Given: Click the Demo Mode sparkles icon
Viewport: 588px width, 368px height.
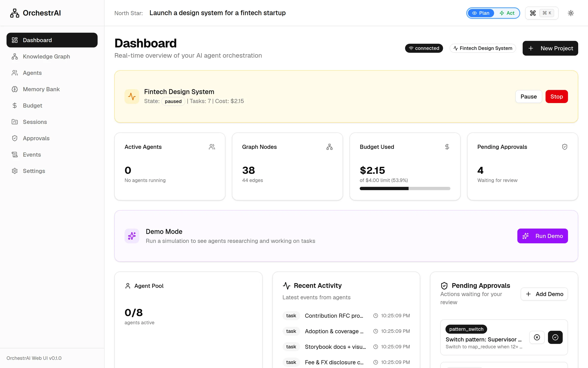Looking at the screenshot, I should click(132, 236).
